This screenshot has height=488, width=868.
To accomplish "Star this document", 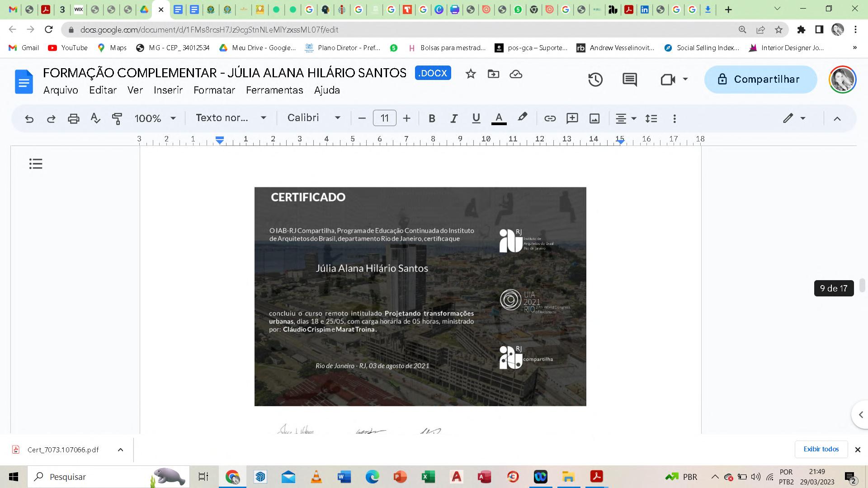I will pyautogui.click(x=471, y=74).
